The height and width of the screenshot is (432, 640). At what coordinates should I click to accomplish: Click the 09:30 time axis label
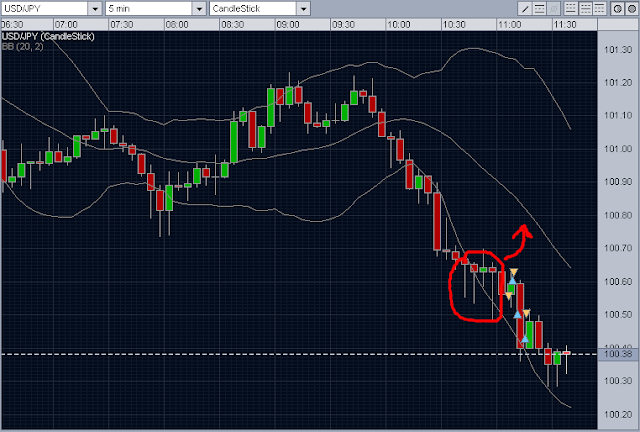[343, 24]
